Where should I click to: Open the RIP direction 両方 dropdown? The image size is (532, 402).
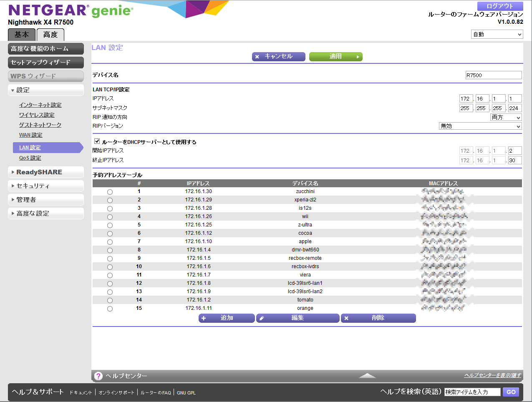(x=506, y=117)
